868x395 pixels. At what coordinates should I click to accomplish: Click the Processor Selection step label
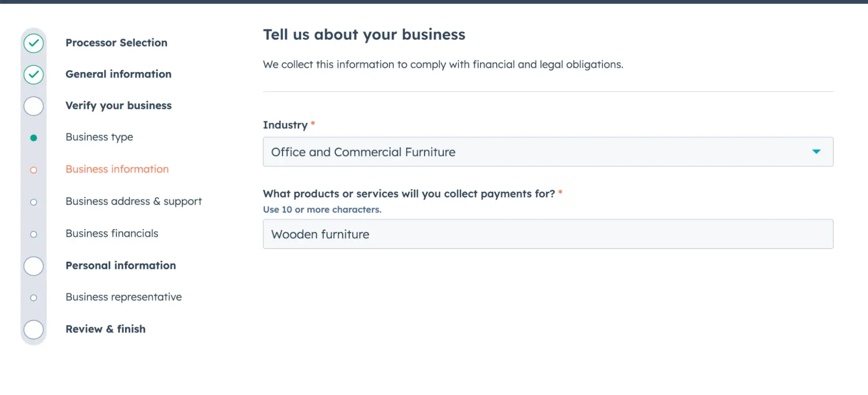(x=116, y=43)
